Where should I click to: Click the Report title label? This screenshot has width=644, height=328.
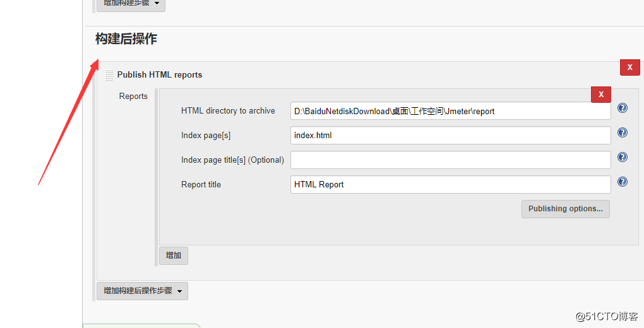point(201,185)
